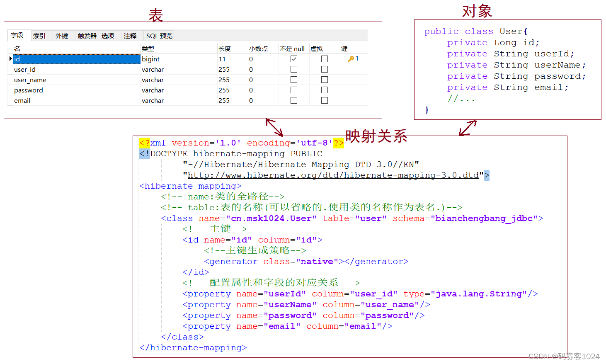Toggle 虚拟 checkbox for password row

pos(325,90)
